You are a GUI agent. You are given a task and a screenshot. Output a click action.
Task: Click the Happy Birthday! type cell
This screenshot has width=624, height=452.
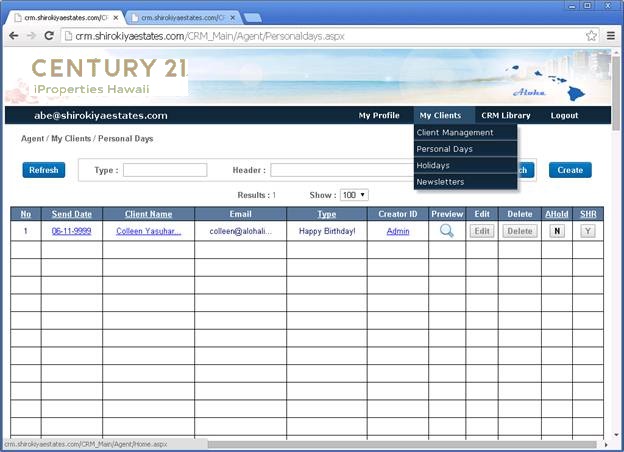click(327, 231)
